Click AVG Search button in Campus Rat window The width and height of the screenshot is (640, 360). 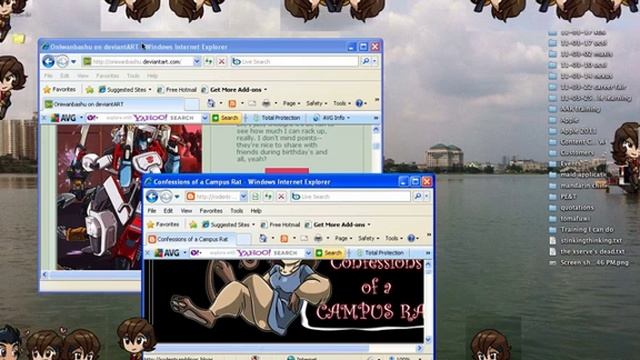tap(329, 253)
